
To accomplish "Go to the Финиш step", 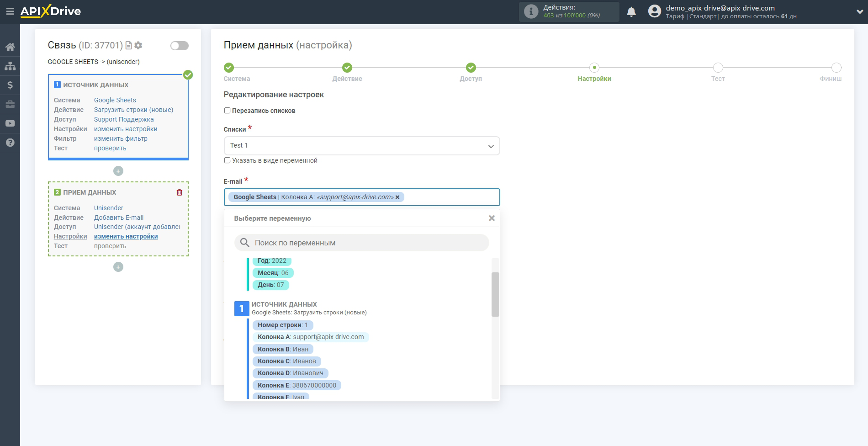I will click(x=836, y=68).
